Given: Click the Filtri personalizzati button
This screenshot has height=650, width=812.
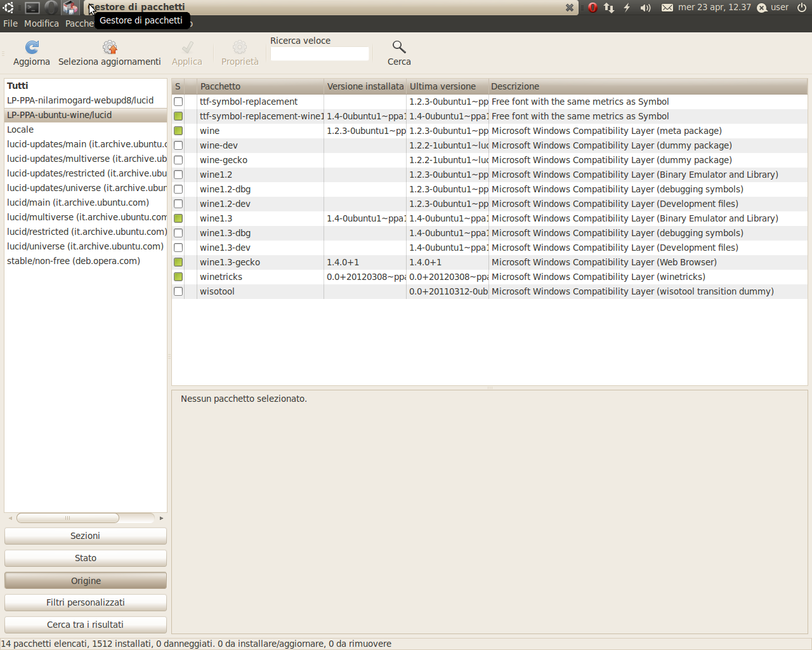Looking at the screenshot, I should pyautogui.click(x=86, y=602).
